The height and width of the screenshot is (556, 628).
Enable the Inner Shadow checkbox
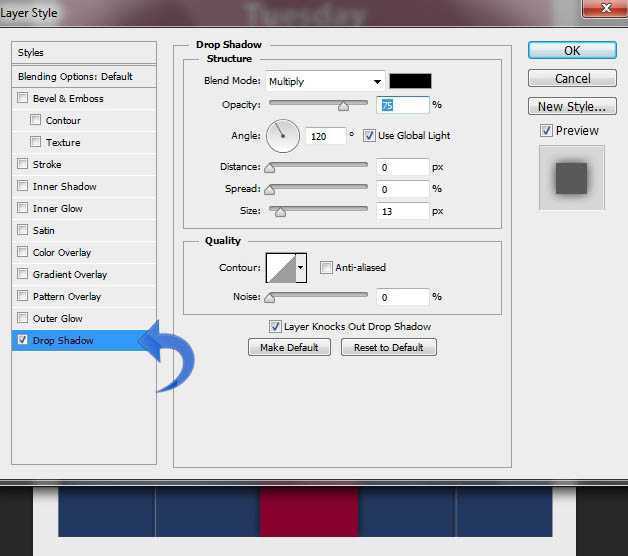point(22,186)
